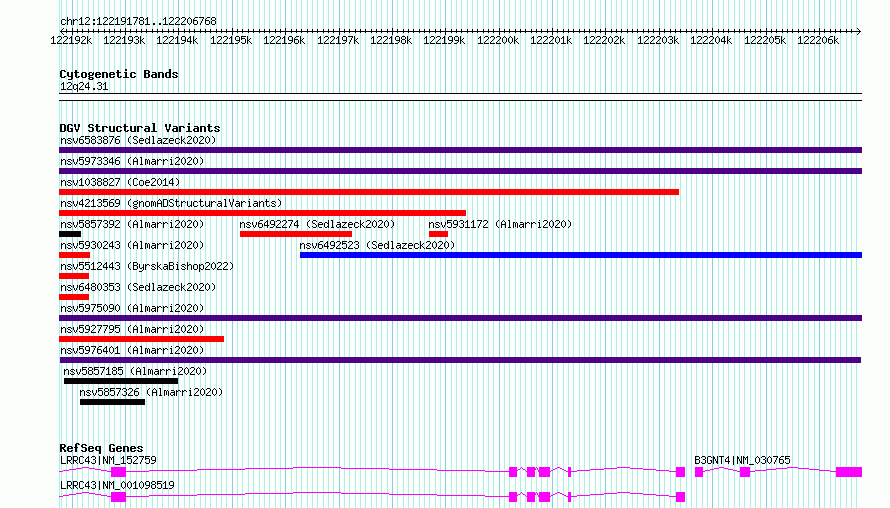
Task: Open B3GNT4|NM_030765 gene label
Action: click(742, 460)
